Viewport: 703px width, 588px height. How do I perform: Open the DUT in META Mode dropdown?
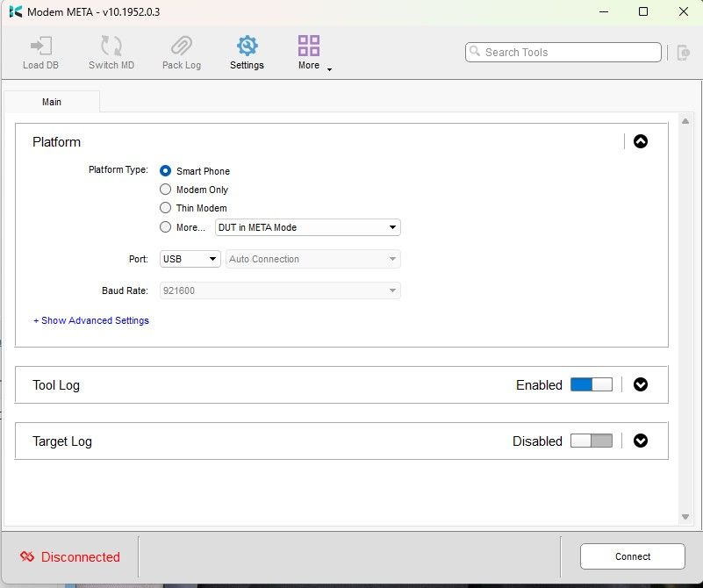[308, 227]
